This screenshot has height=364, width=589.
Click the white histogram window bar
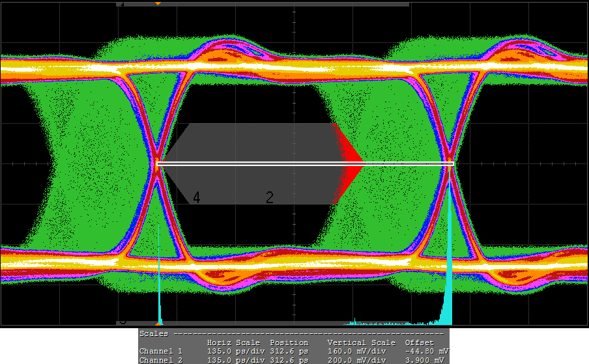[304, 164]
